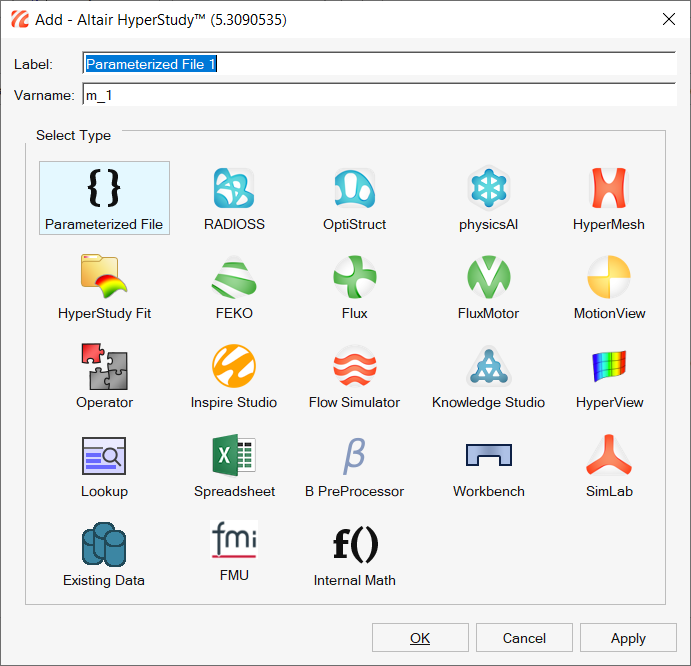Pick the physicsAI type icon
Screen dimensions: 691x666
[x=488, y=188]
